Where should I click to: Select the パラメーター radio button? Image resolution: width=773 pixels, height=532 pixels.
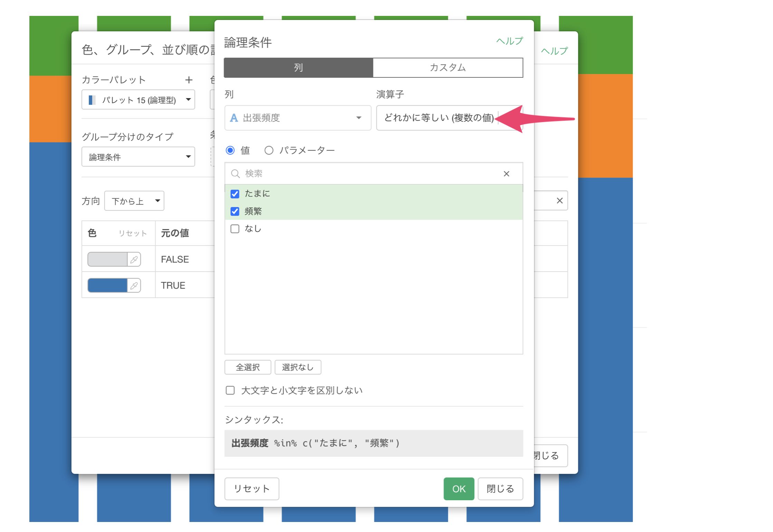269,151
